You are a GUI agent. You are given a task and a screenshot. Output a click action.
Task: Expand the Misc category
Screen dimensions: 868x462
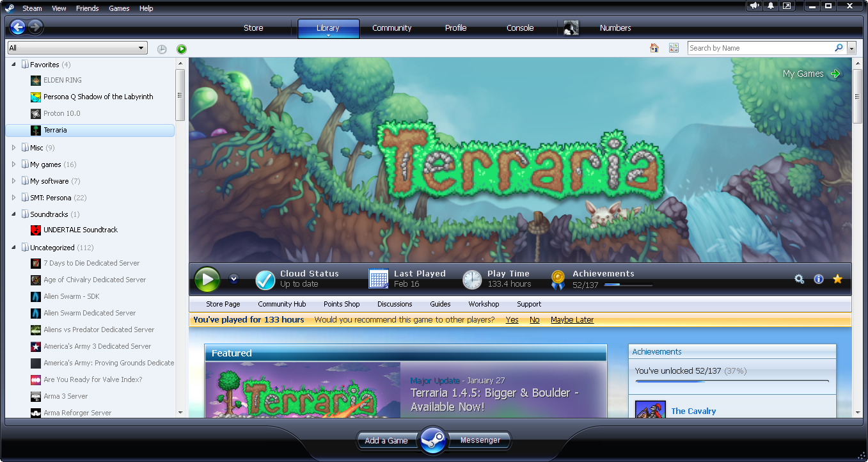tap(13, 148)
